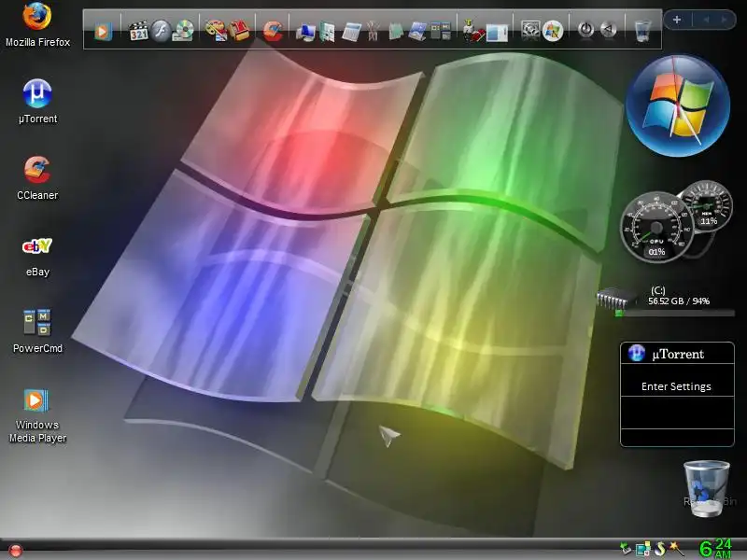Viewport: 747px width, 560px height.
Task: Click the CPU speedometer gauge gadget
Action: coord(656,227)
